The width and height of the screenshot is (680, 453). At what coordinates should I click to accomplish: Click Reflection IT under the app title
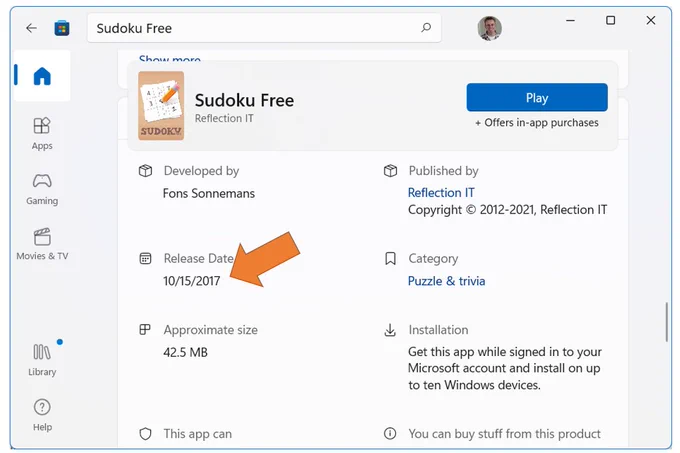point(224,118)
